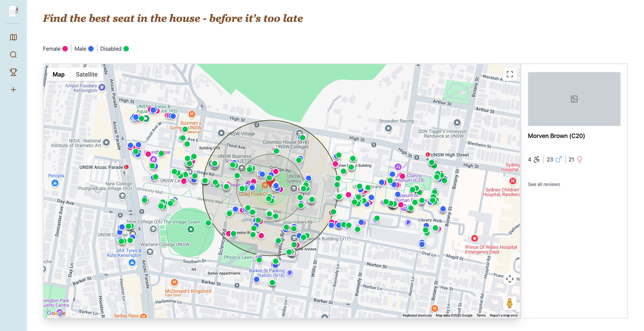This screenshot has height=331, width=644.
Task: Open See all reviews link
Action: [544, 184]
